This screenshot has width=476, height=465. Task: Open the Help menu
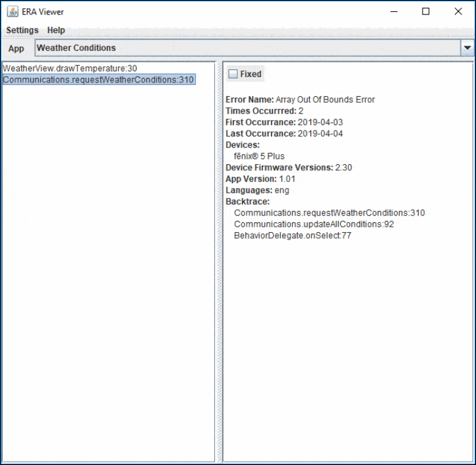click(56, 30)
